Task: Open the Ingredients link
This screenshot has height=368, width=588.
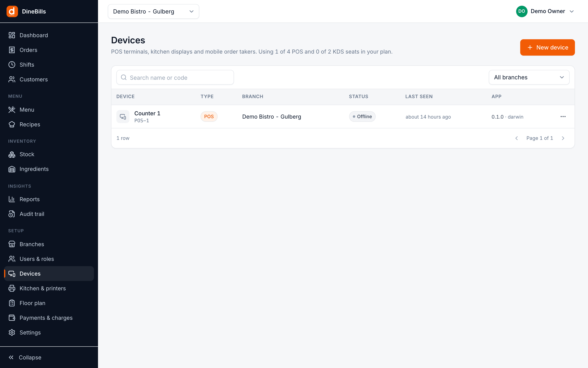Action: pyautogui.click(x=49, y=169)
